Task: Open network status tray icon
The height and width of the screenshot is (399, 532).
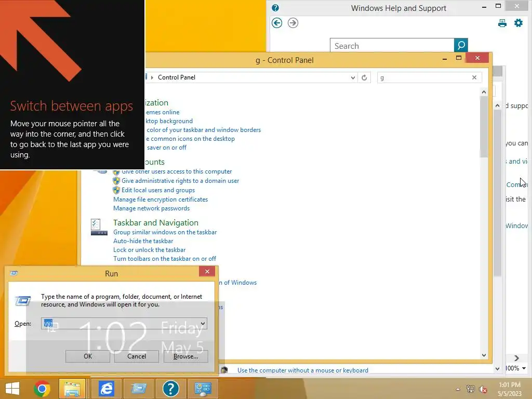Action: [x=471, y=389]
